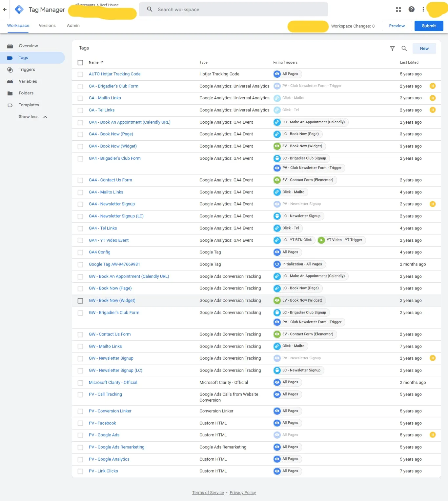The image size is (448, 501).
Task: Click the Tag Manager logo icon
Action: coord(19,10)
